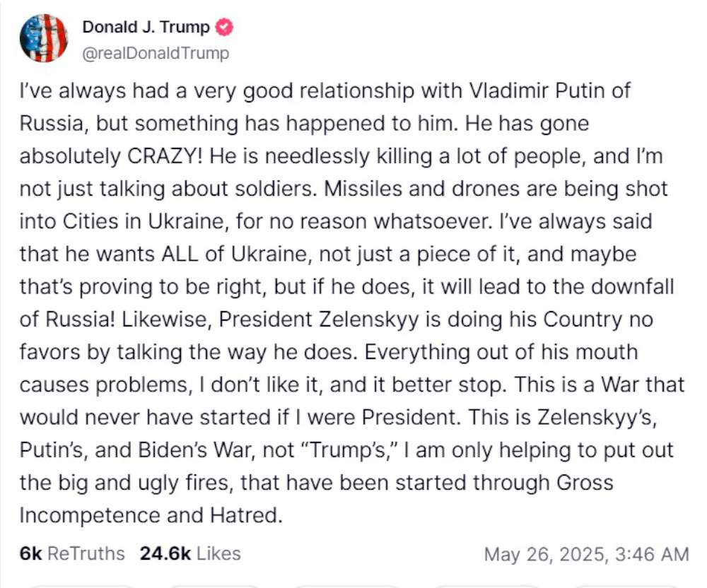Click the words President Zelenskyy in the post
Viewport: 707px width, 588px height.
pyautogui.click(x=319, y=319)
